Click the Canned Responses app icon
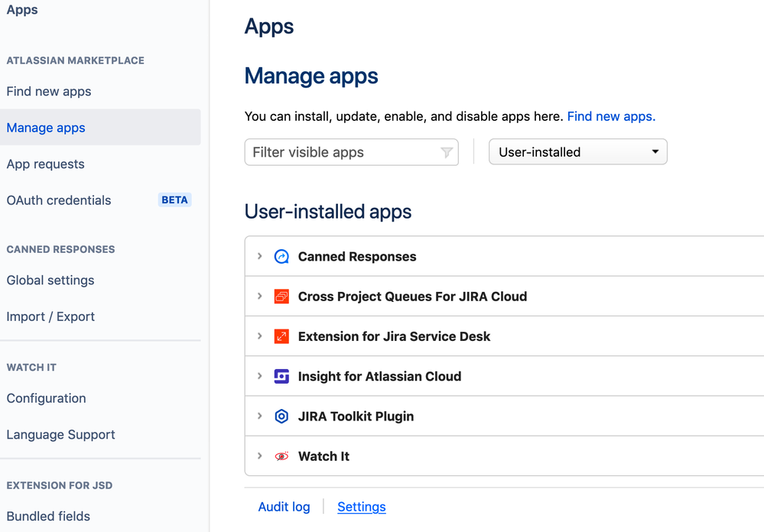Screen dimensions: 764x532 pos(281,257)
